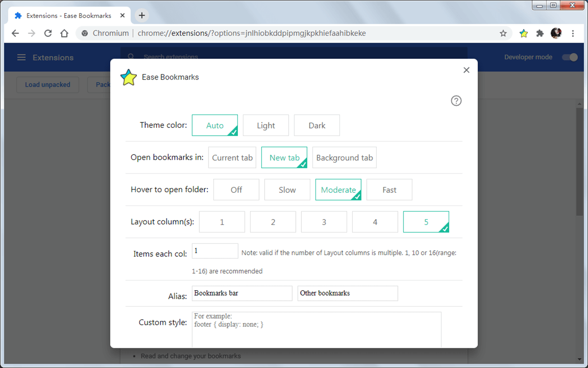Select Light theme color
The image size is (588, 368).
point(266,125)
